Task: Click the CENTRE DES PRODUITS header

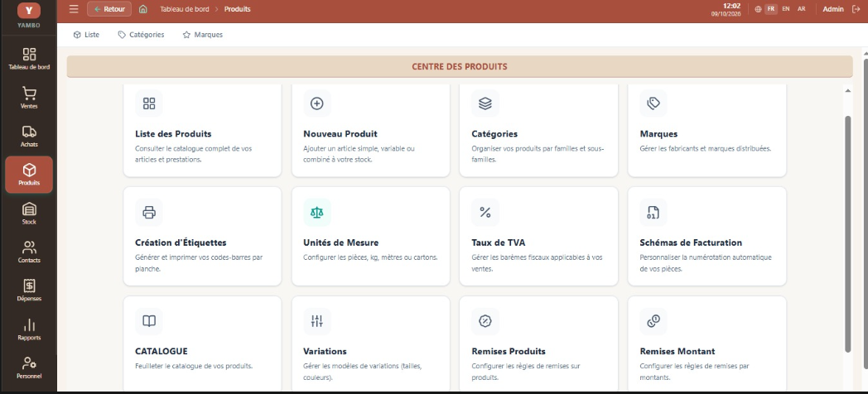Action: [460, 66]
